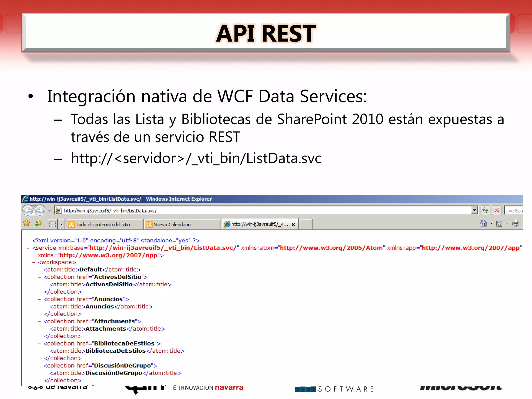Viewport: 532px width, 399px height.
Task: Click the _vti_bin/ListData.svc URL bullet text
Action: coord(196,158)
